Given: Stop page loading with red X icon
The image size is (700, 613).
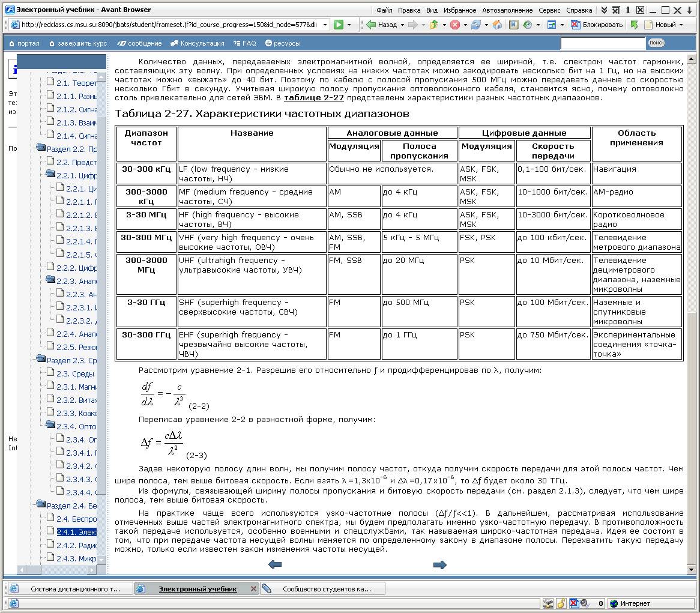Looking at the screenshot, I should 455,25.
